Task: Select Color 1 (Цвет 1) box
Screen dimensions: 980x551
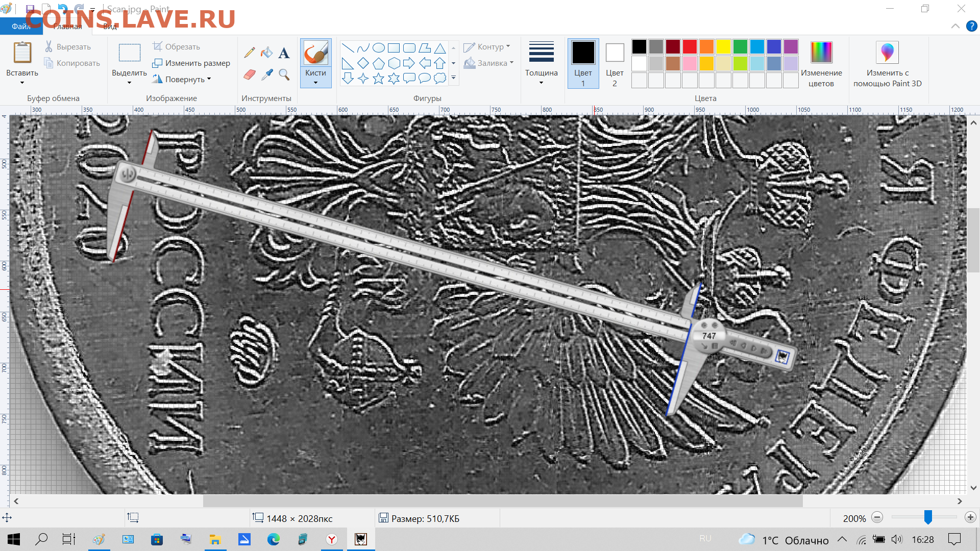Action: pos(583,64)
